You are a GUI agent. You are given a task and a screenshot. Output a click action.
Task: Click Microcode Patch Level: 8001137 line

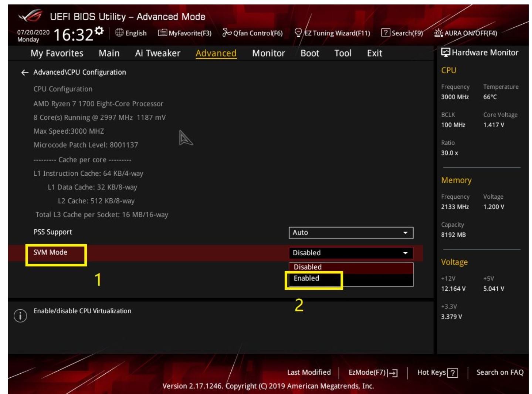pyautogui.click(x=86, y=145)
